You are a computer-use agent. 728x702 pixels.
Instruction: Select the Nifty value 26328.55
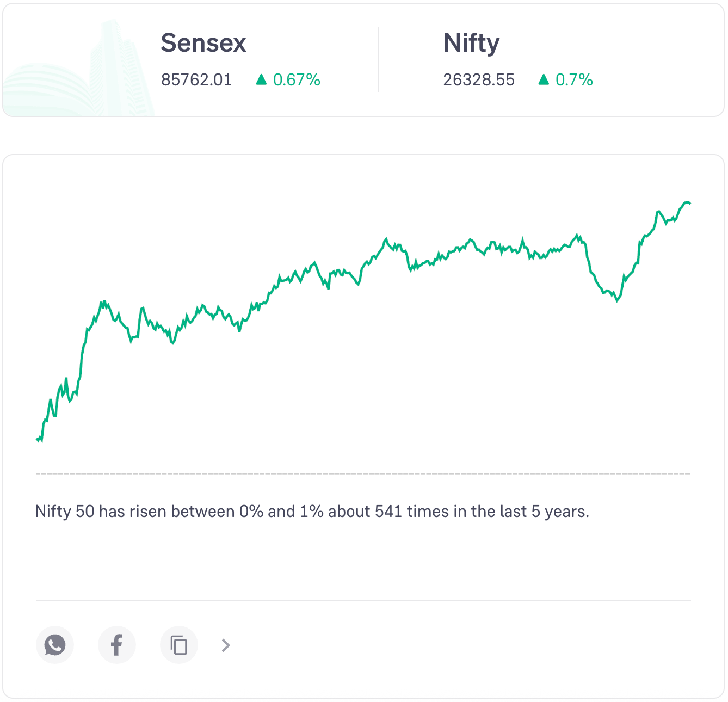pos(479,80)
